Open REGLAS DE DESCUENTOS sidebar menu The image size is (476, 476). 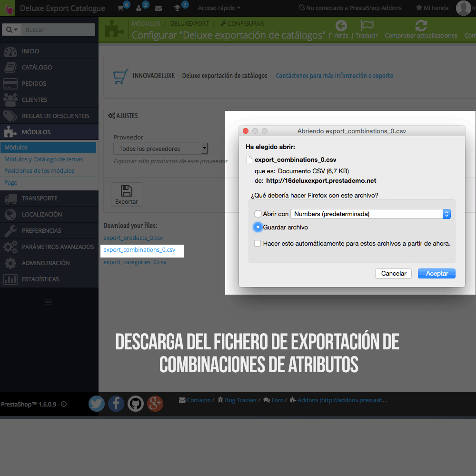click(49, 116)
